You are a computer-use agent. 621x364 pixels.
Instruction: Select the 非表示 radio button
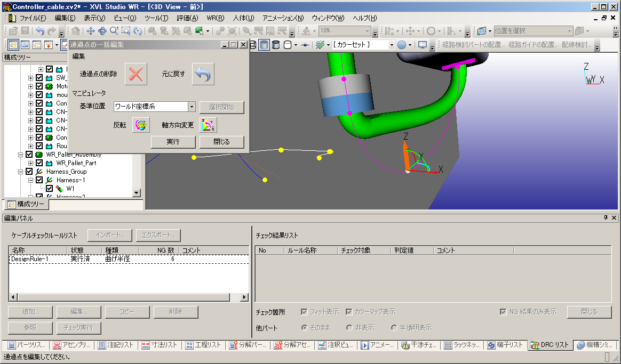point(349,328)
